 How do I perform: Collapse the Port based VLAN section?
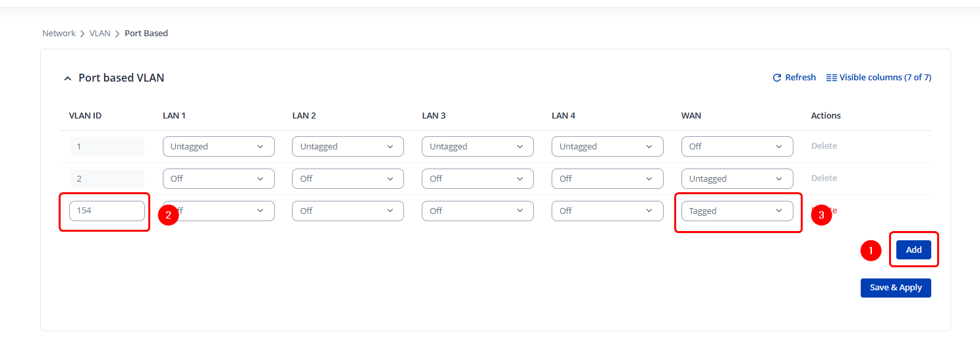click(x=67, y=78)
